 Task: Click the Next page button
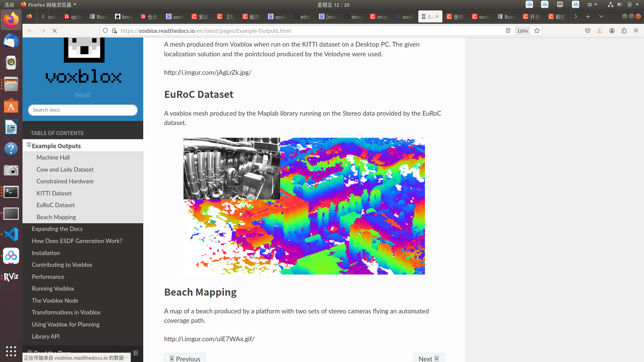(429, 358)
